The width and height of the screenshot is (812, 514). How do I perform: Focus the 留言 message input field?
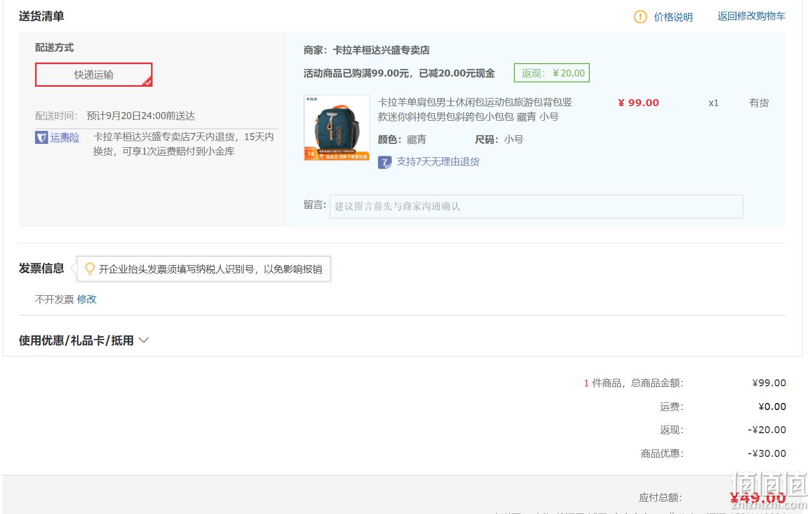pos(536,206)
